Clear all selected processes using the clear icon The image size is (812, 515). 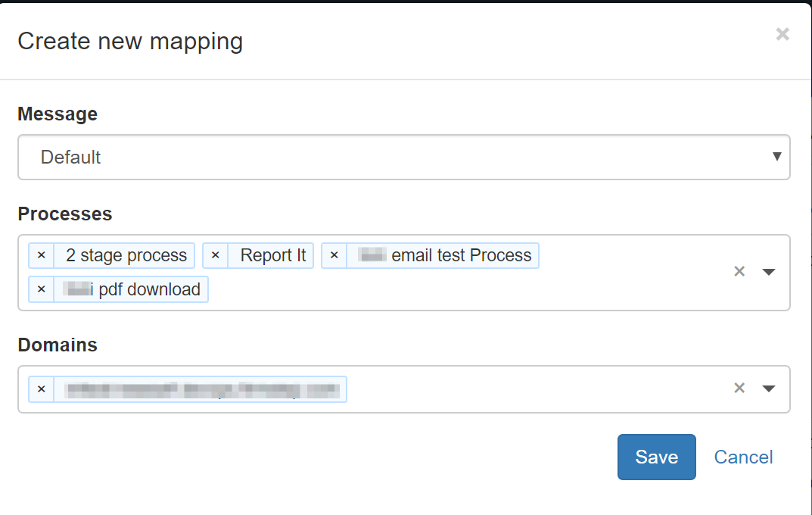pyautogui.click(x=739, y=271)
